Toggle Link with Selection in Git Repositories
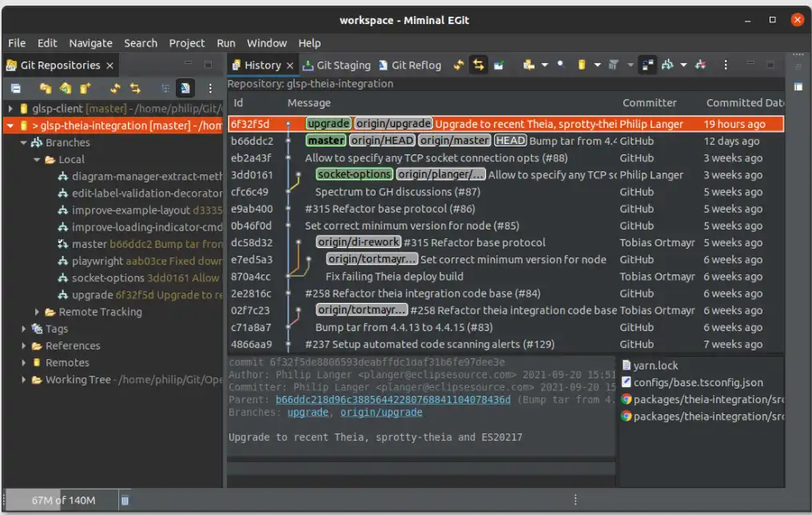 point(135,88)
